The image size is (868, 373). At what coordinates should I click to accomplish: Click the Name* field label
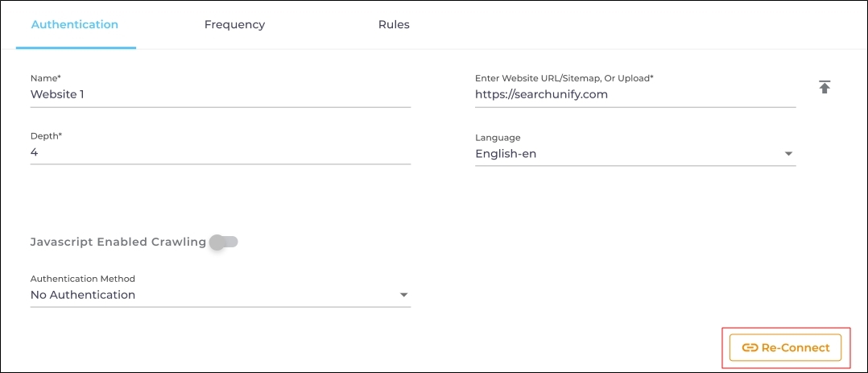(x=45, y=78)
